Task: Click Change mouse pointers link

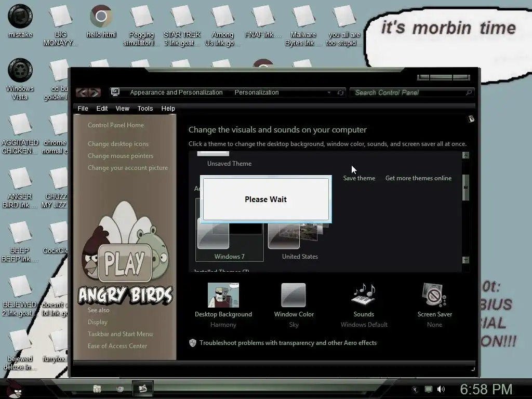Action: [121, 156]
